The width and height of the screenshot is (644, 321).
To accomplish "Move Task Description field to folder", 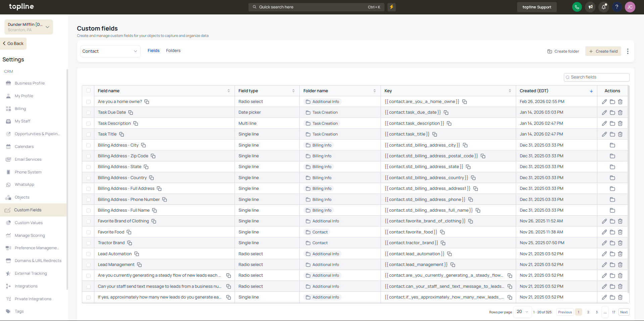I will pos(612,123).
